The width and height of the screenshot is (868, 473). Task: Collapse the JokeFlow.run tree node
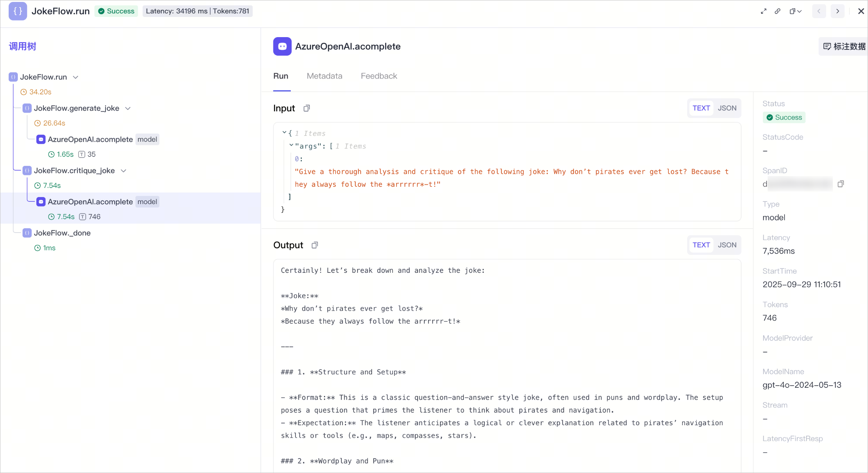pyautogui.click(x=75, y=77)
